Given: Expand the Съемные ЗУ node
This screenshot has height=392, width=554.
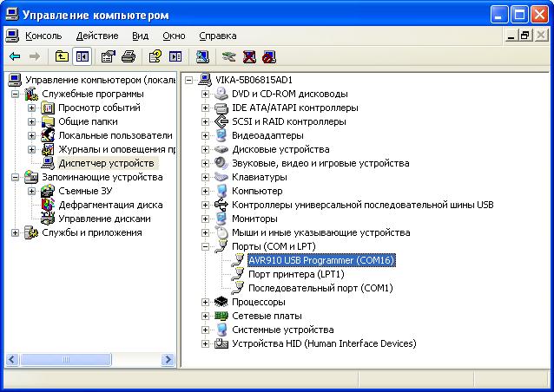Looking at the screenshot, I should [x=31, y=191].
